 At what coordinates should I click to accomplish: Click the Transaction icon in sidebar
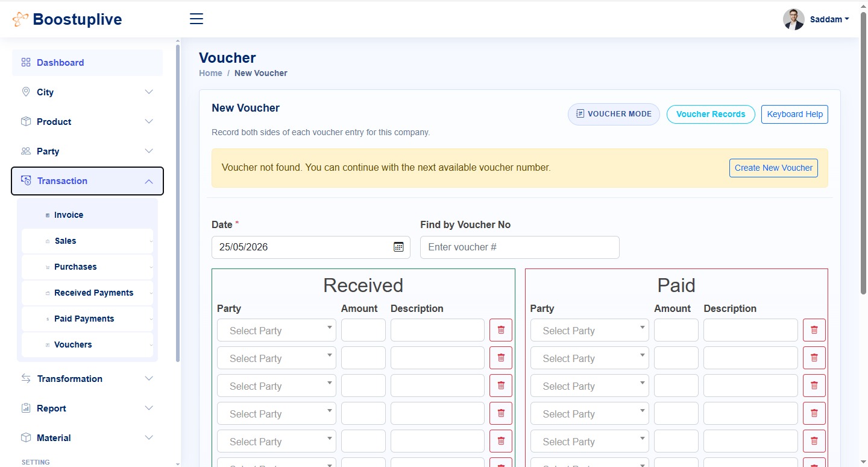(x=26, y=180)
